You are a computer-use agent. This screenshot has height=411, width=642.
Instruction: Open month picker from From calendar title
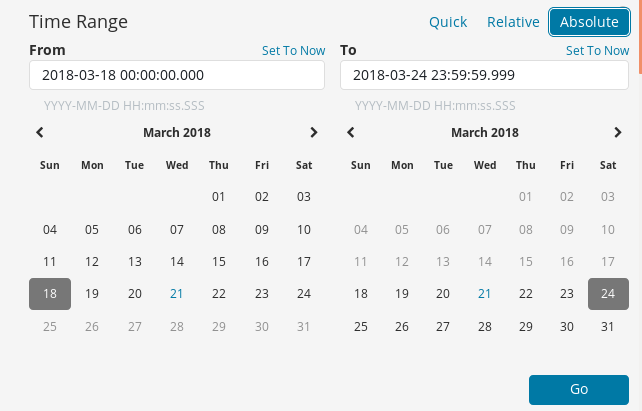click(177, 132)
